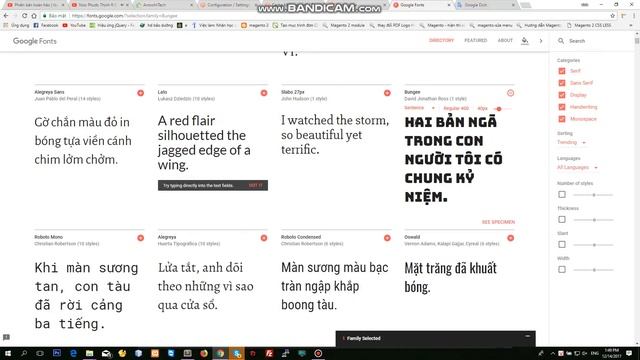Uncheck the Sans Serif category checkbox
This screenshot has width=640, height=360.
pyautogui.click(x=562, y=83)
